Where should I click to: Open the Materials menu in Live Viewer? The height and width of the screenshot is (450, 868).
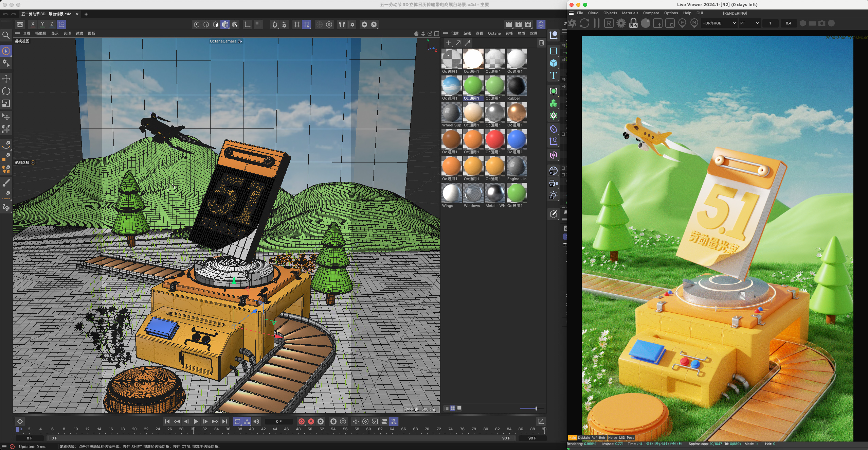pos(630,13)
